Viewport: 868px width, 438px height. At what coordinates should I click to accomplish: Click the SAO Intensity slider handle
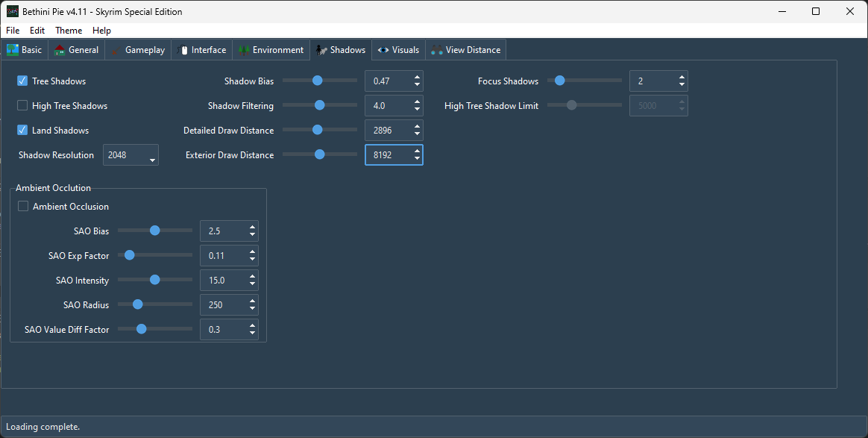(155, 280)
